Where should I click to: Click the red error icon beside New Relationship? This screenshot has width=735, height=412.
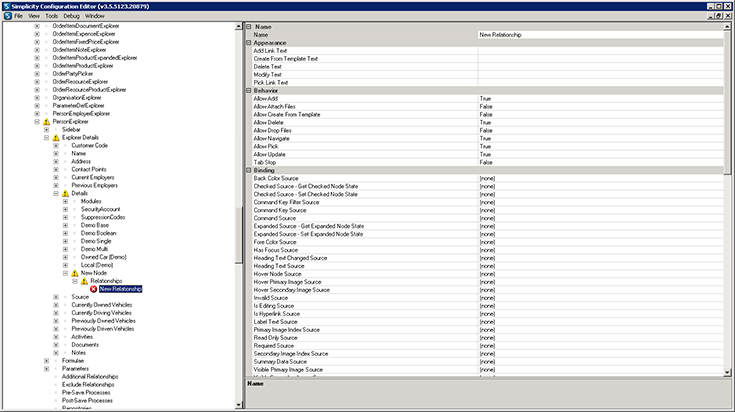click(93, 289)
